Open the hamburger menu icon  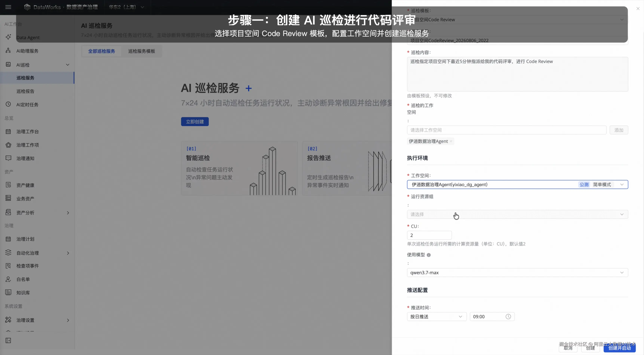click(x=8, y=7)
